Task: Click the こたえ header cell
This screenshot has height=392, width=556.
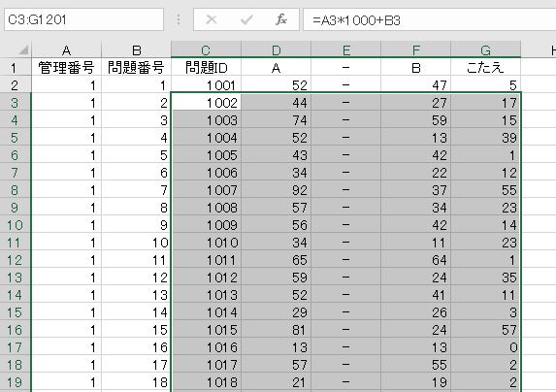Action: click(x=485, y=67)
